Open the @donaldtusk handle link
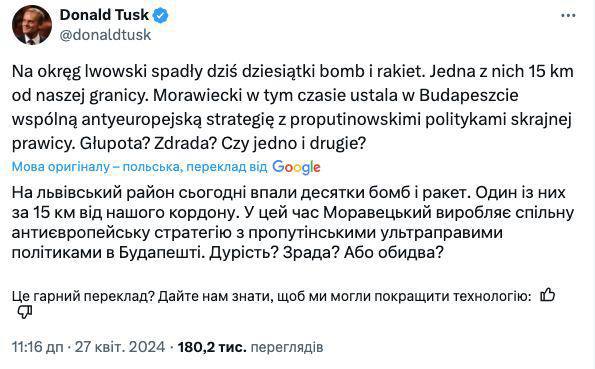Image resolution: width=595 pixels, height=369 pixels. pos(105,35)
